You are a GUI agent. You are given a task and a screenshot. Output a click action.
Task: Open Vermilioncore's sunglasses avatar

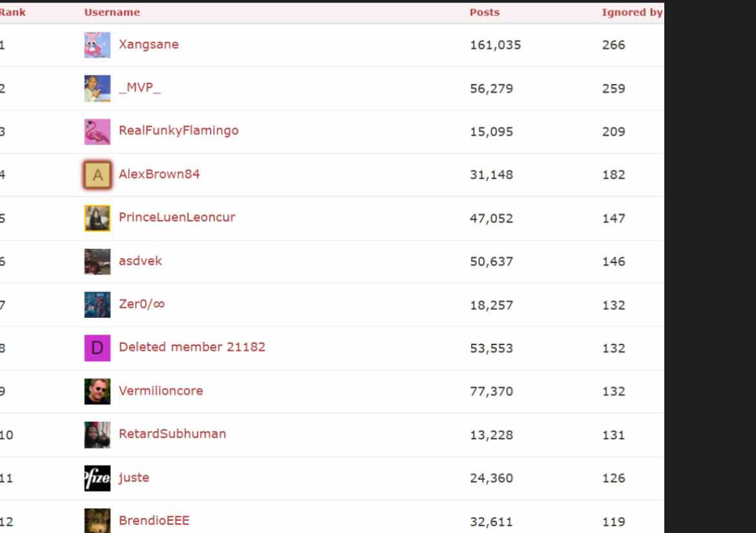click(x=97, y=392)
